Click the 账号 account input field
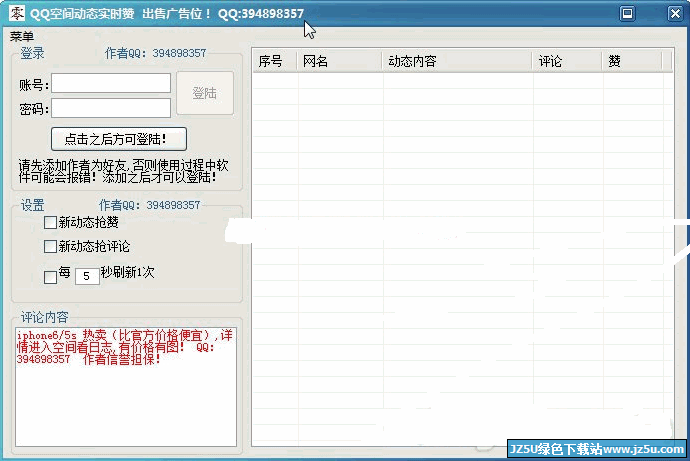 [x=111, y=83]
